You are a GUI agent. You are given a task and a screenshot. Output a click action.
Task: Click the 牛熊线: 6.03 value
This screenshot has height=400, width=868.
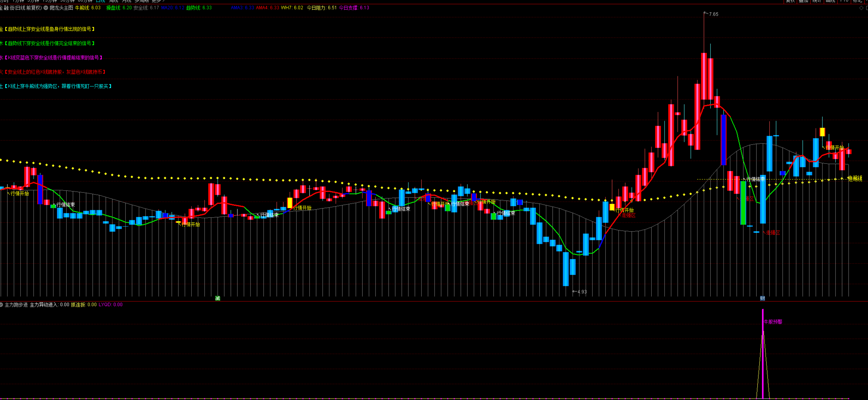click(88, 8)
